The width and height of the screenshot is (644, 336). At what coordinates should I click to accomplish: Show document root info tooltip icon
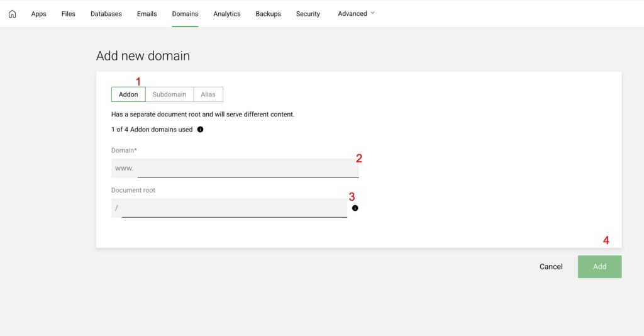coord(355,208)
